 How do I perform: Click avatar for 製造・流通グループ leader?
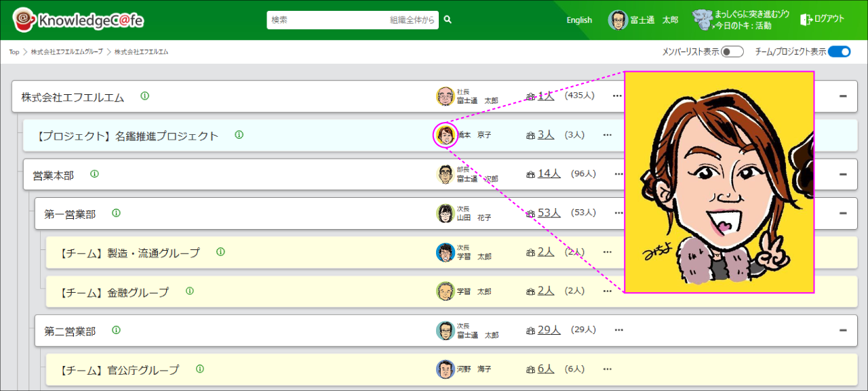click(445, 252)
